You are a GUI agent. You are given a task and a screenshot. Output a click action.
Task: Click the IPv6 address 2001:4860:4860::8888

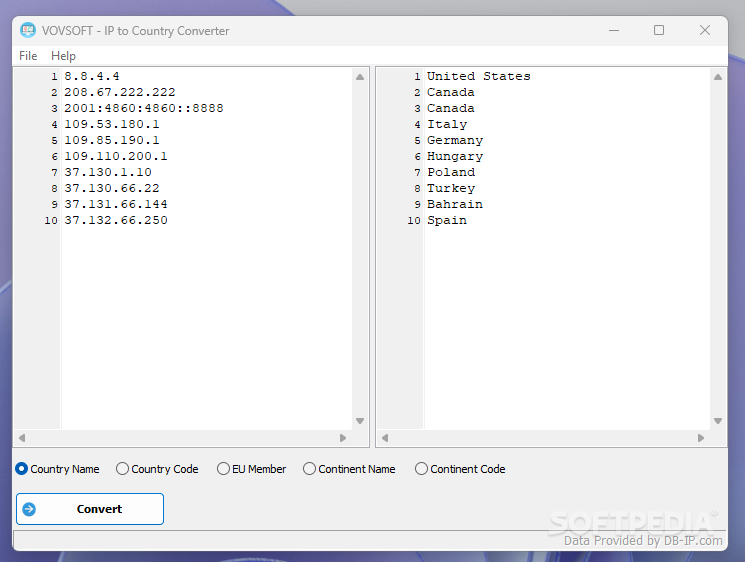tap(144, 108)
